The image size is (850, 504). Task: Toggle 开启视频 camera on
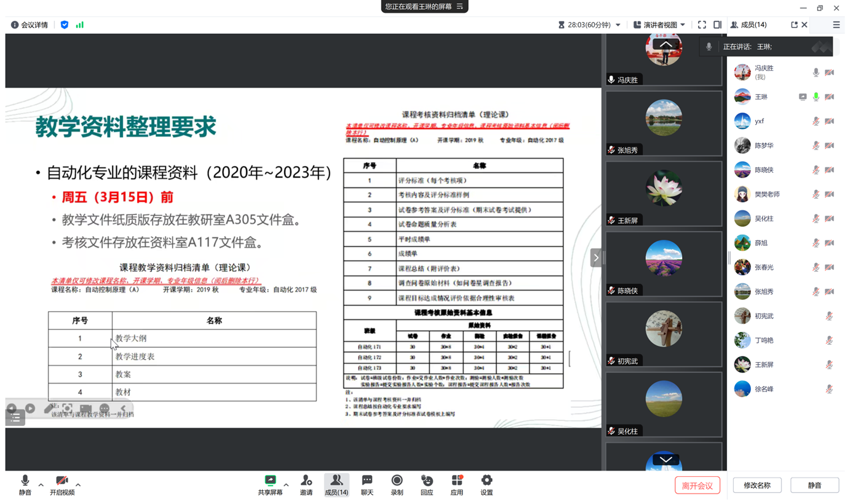62,484
